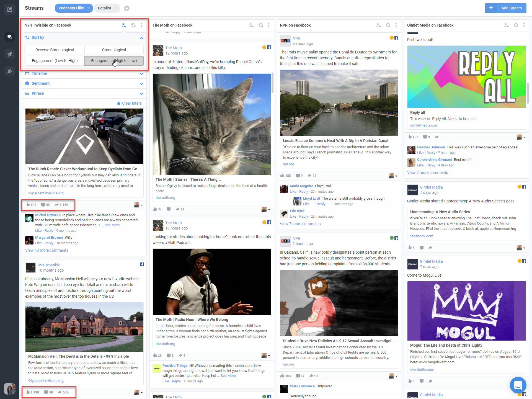Open the compose icon in left sidebar
The height and width of the screenshot is (399, 532).
10,9
